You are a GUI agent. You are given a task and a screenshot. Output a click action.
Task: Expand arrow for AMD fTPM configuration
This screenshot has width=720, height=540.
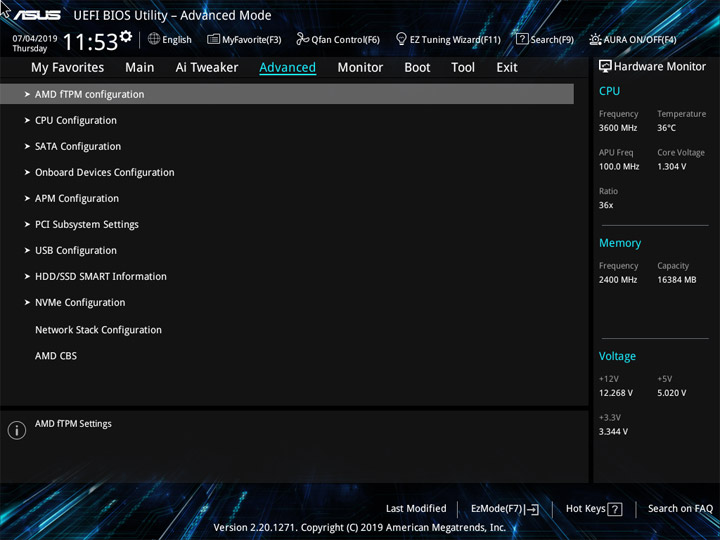tap(27, 94)
